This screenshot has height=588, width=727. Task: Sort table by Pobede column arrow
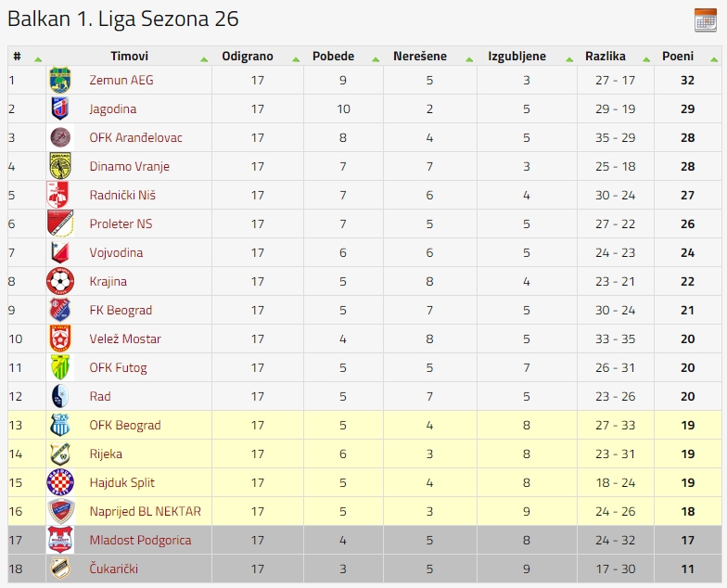[376, 59]
